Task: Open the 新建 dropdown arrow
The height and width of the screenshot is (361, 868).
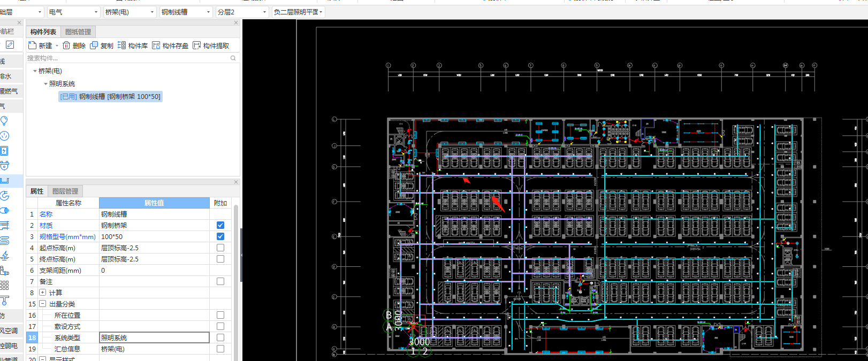Action: 57,46
